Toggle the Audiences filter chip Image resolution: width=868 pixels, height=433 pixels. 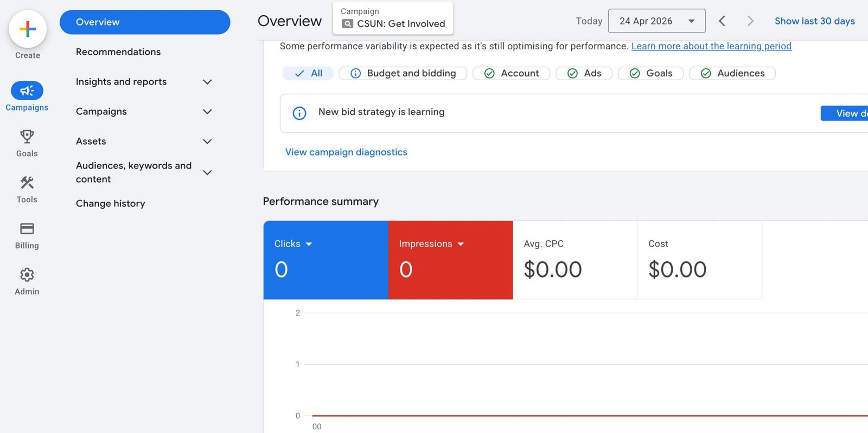[732, 73]
